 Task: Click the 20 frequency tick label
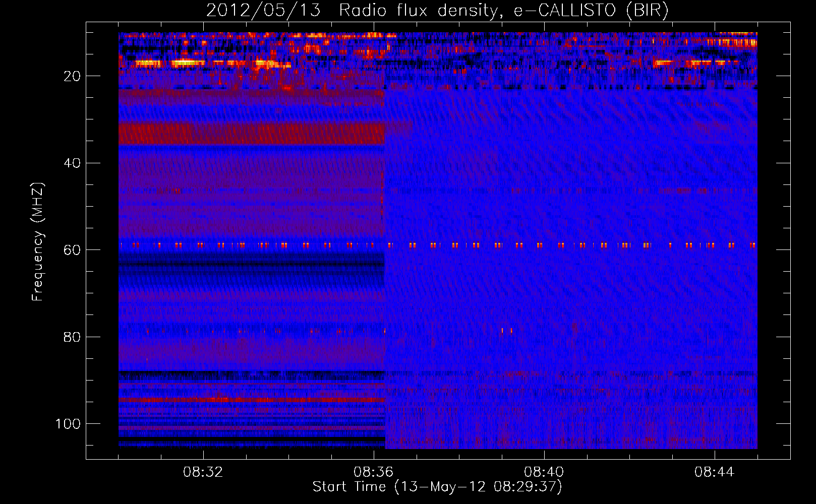tap(72, 76)
